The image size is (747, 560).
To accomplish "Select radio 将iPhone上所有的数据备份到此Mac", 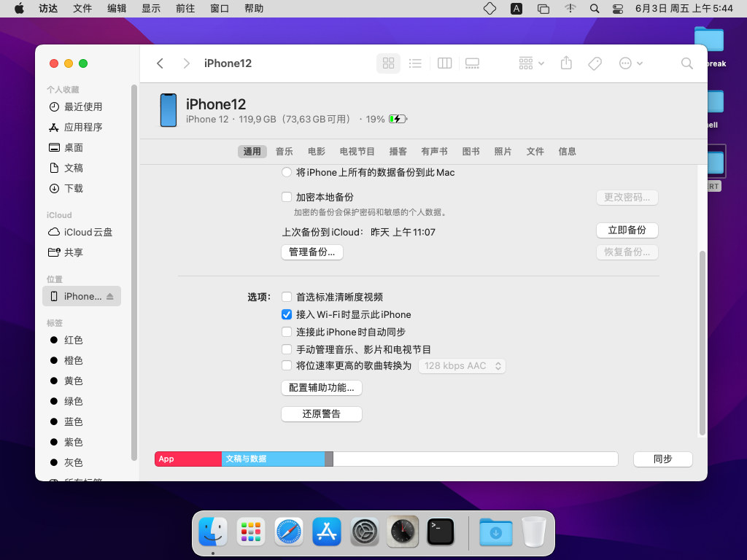I will pos(286,172).
